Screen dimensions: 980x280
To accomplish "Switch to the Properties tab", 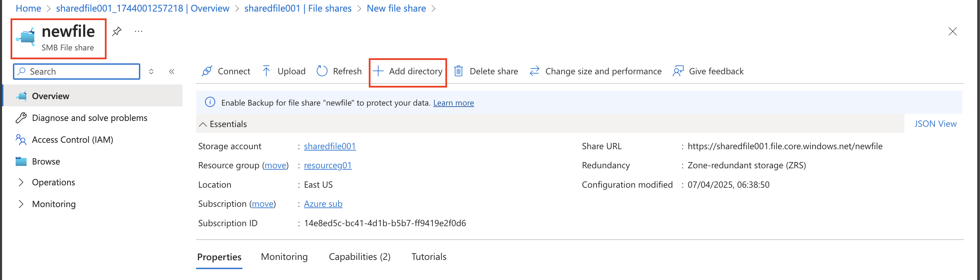I will point(219,257).
